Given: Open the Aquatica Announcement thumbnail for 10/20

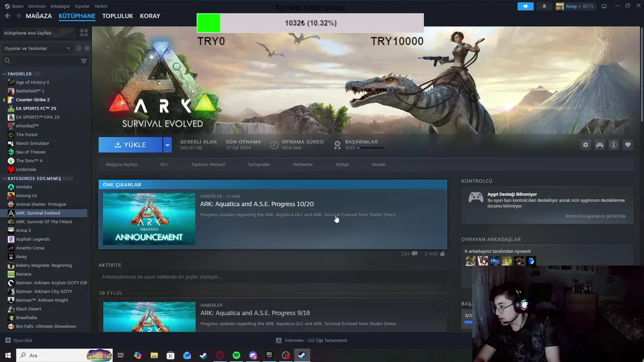Looking at the screenshot, I should 149,219.
